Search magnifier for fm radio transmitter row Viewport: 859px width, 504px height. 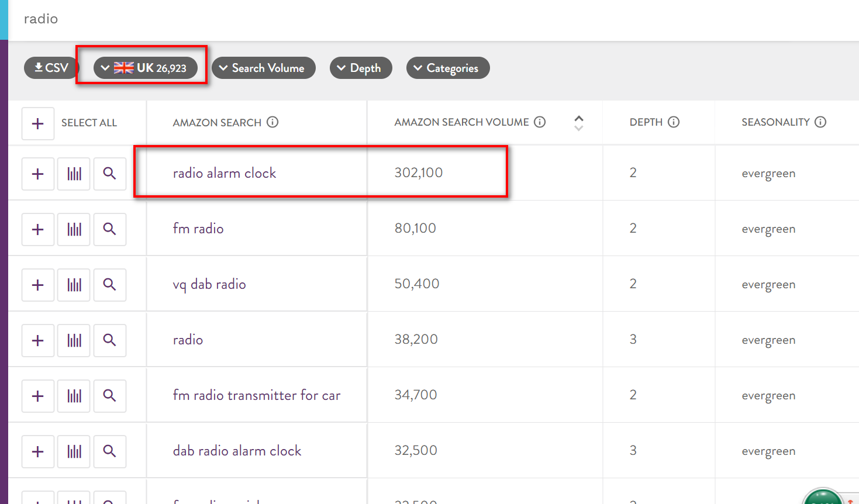point(110,396)
